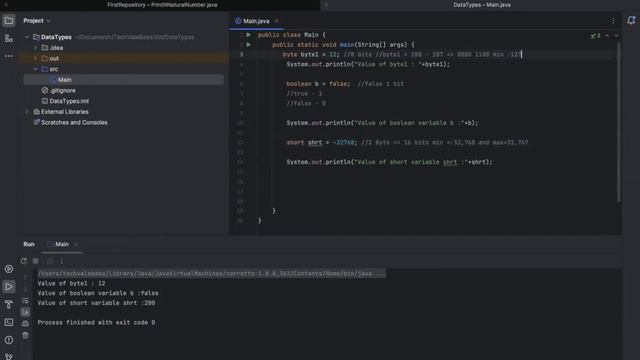
Task: Open editor tab options three-dot menu
Action: [613, 20]
